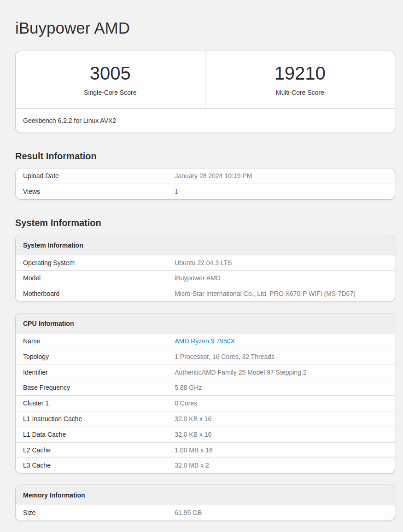Select the Geekbench 6.2.2 for Linux AVX2 text
The width and height of the screenshot is (403, 532).
[70, 121]
